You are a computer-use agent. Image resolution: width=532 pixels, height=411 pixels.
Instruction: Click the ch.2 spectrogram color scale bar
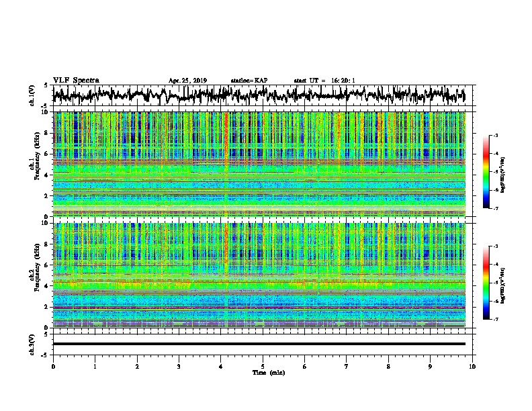486,283
